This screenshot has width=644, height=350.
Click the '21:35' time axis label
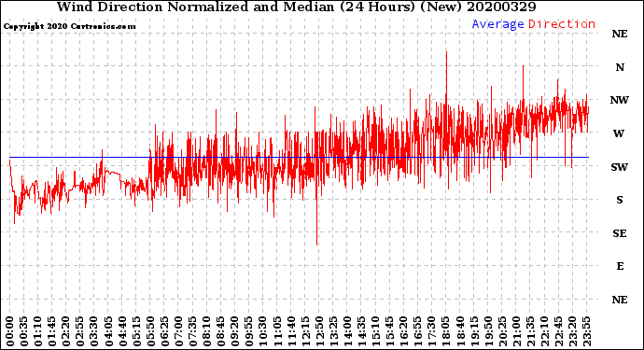pyautogui.click(x=530, y=331)
